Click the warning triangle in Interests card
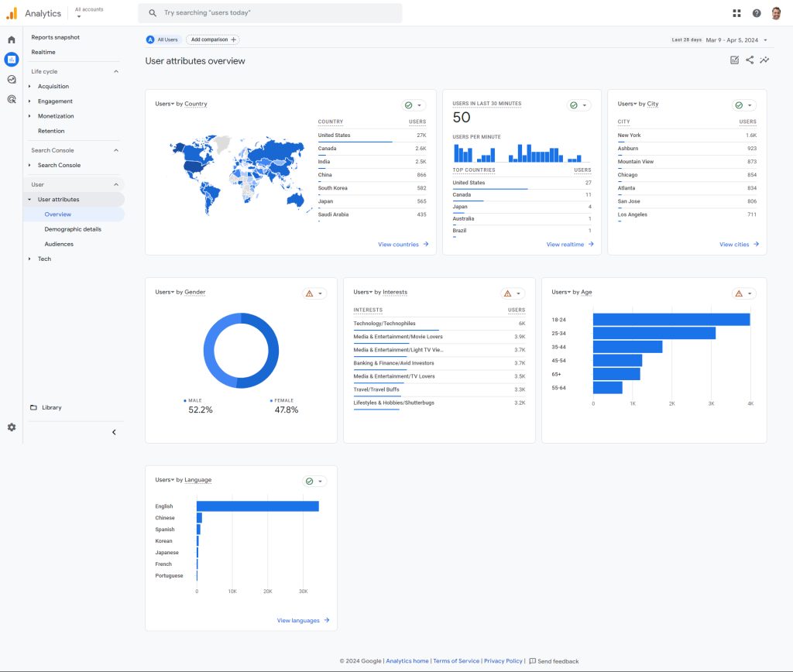 coord(508,293)
